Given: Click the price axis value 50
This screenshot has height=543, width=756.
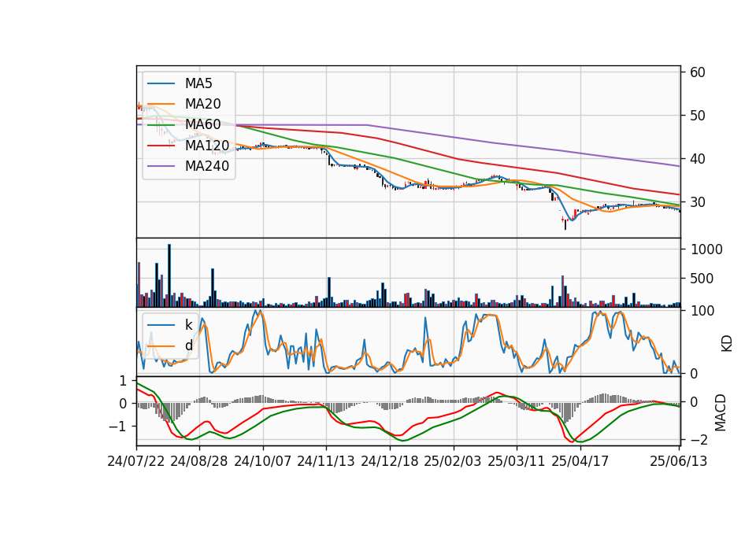Looking at the screenshot, I should (x=698, y=116).
